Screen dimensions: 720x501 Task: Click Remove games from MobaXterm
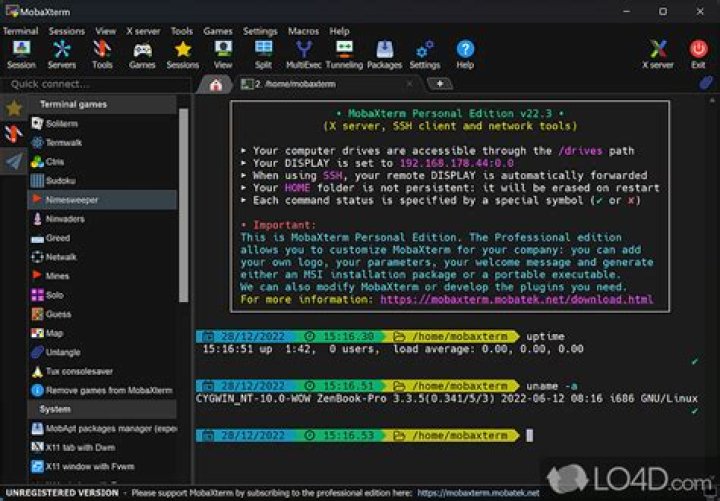[x=102, y=390]
